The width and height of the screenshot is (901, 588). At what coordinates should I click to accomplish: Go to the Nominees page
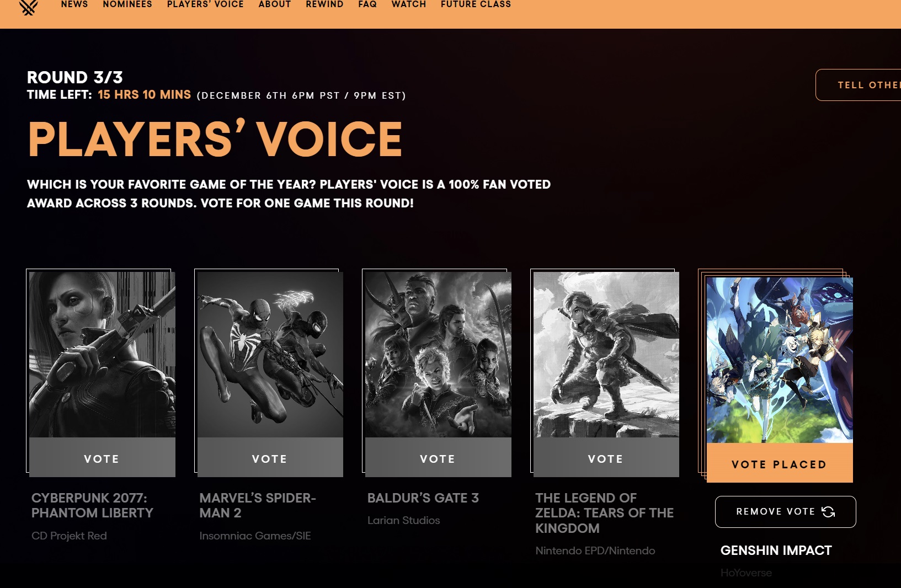127,4
